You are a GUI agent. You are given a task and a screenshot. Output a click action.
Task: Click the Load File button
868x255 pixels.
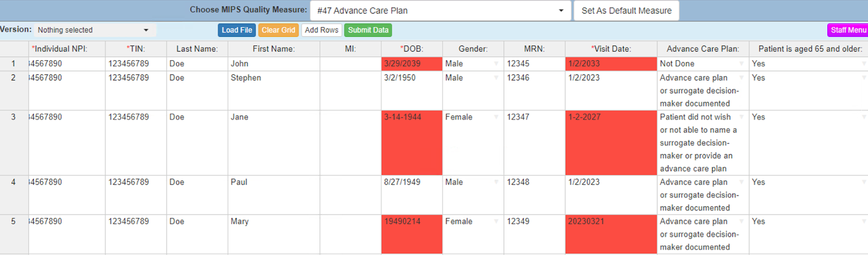coord(237,30)
